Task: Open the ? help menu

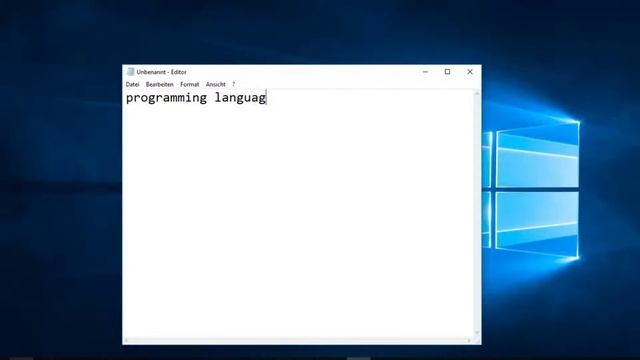Action: pyautogui.click(x=233, y=84)
